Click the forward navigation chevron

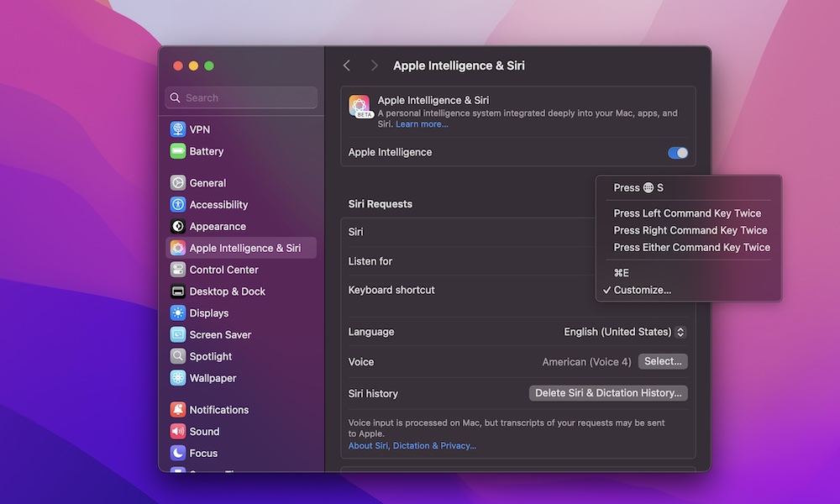point(375,65)
